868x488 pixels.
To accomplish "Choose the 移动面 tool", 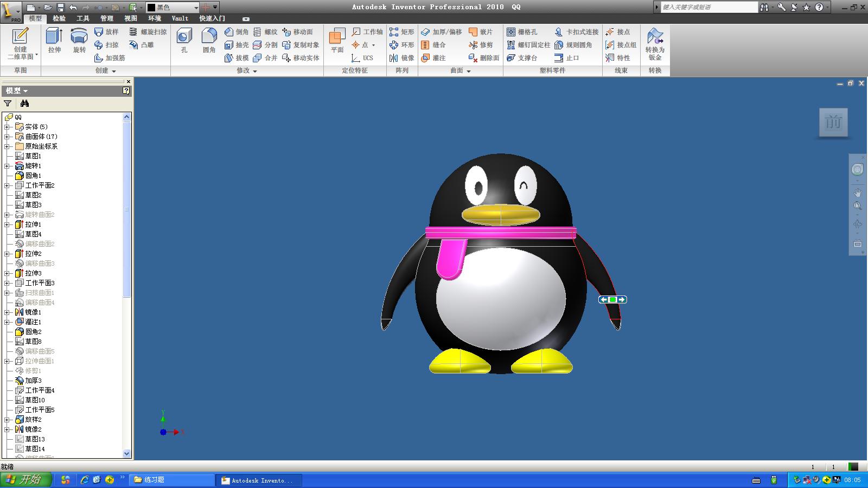I will tap(298, 32).
